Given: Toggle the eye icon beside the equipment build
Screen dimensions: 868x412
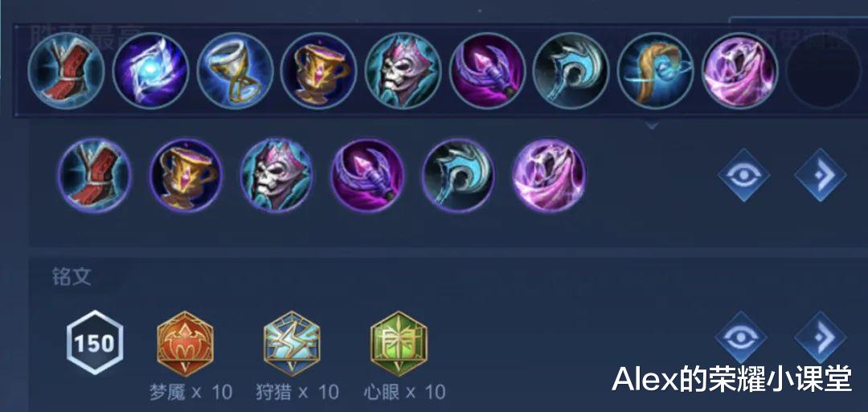Looking at the screenshot, I should tap(744, 175).
